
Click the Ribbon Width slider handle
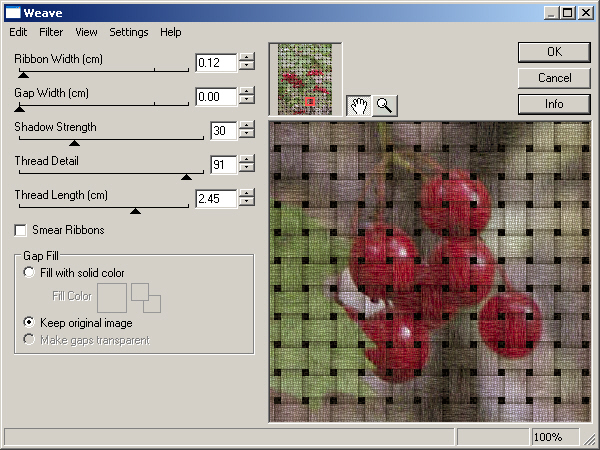tap(23, 75)
